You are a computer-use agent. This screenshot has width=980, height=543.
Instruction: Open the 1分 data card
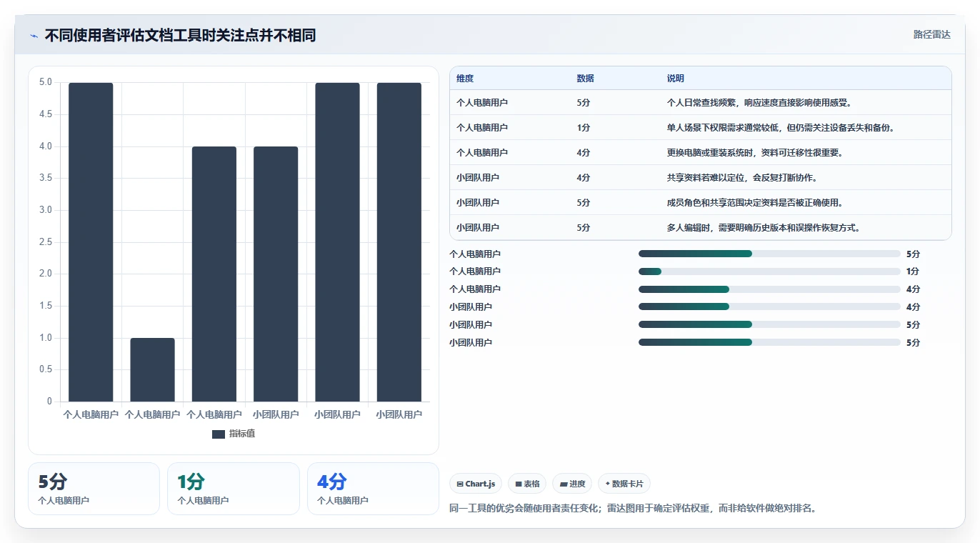pos(234,489)
